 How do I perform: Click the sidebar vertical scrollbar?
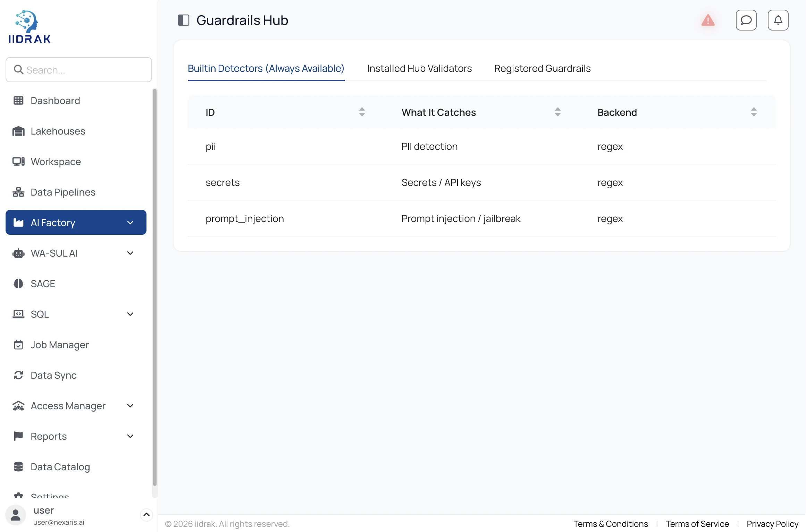155,288
